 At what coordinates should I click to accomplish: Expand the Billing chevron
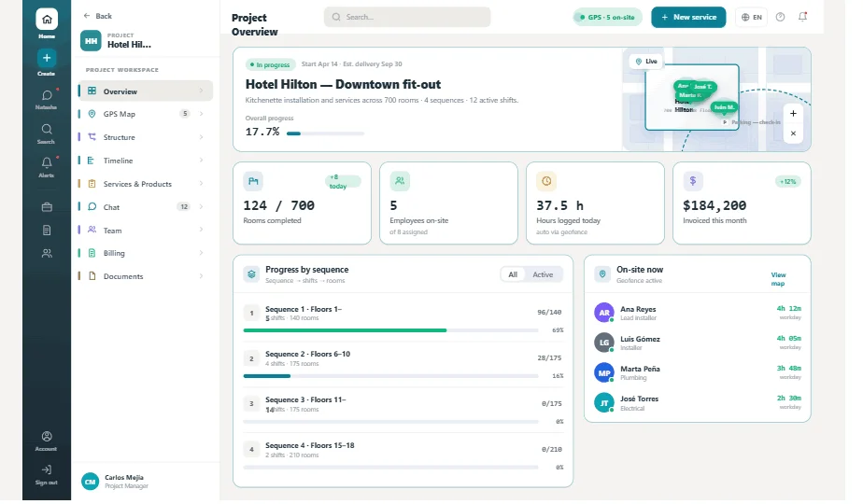click(202, 253)
